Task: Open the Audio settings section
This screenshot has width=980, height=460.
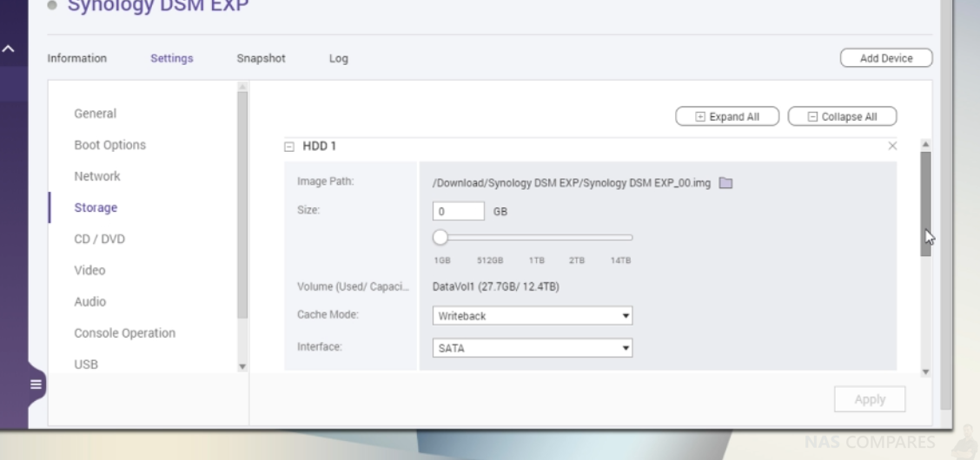Action: pos(90,301)
